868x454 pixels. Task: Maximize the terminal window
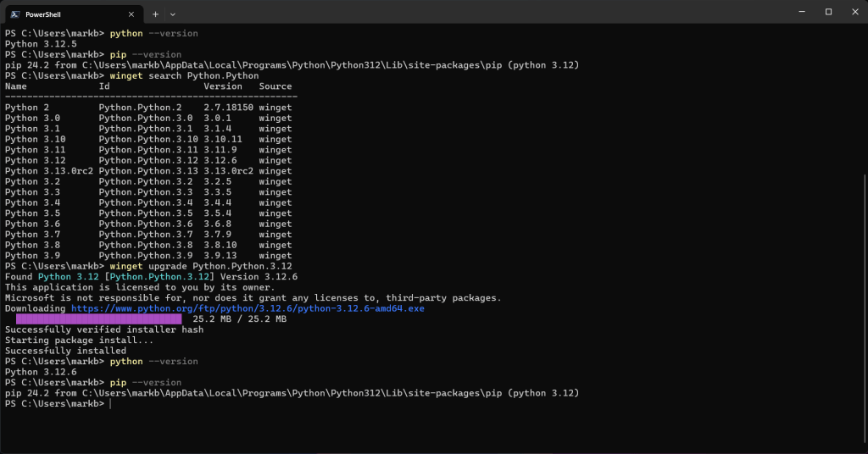(x=828, y=12)
